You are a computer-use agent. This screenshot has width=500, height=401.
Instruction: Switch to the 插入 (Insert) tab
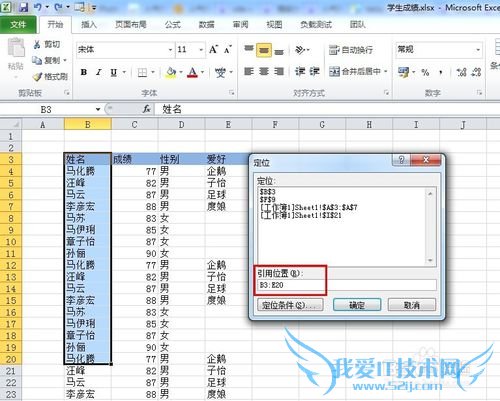tap(89, 25)
